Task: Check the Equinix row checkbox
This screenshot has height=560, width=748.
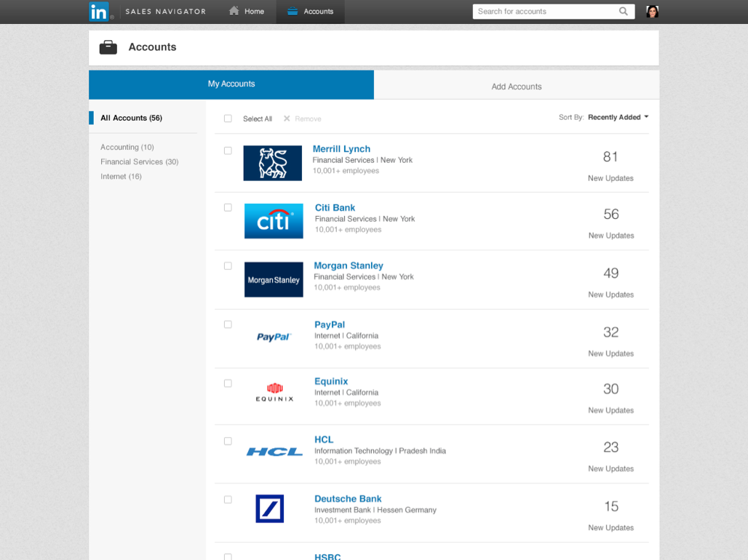Action: pos(228,383)
